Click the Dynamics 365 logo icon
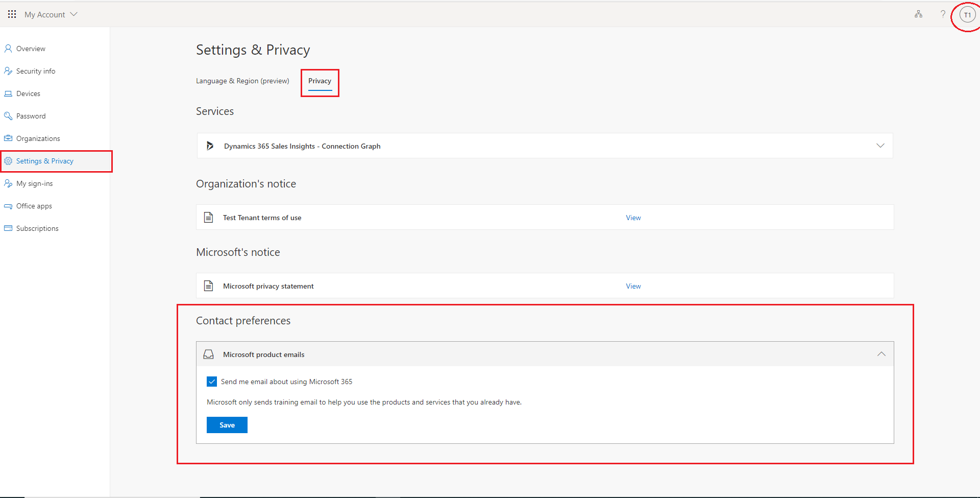The height and width of the screenshot is (498, 980). 210,146
